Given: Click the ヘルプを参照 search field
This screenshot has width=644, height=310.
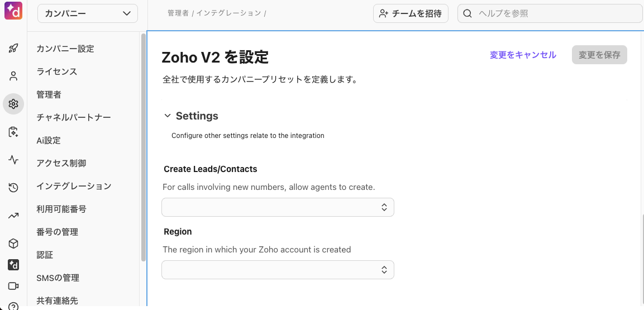Looking at the screenshot, I should 550,13.
